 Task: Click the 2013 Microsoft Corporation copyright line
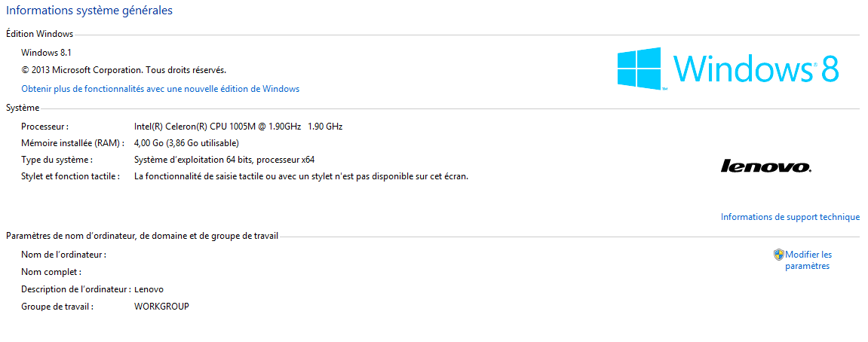(x=124, y=70)
